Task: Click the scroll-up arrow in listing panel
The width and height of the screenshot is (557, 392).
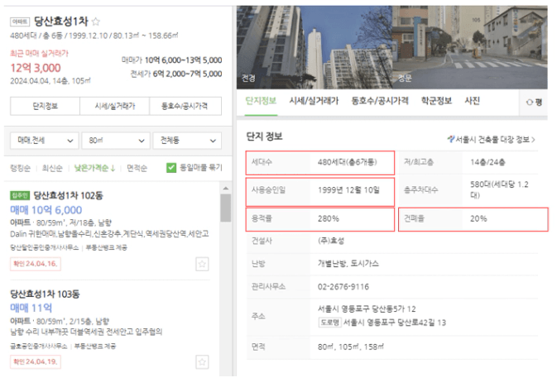Action: pos(226,189)
